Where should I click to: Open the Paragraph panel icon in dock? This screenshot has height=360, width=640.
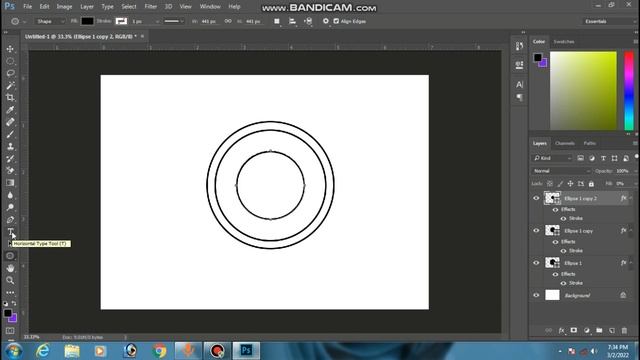click(519, 98)
